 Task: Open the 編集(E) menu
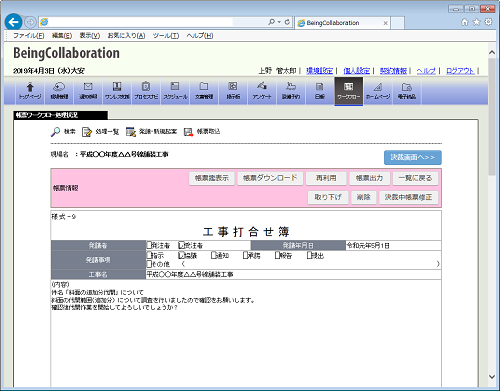tap(62, 36)
